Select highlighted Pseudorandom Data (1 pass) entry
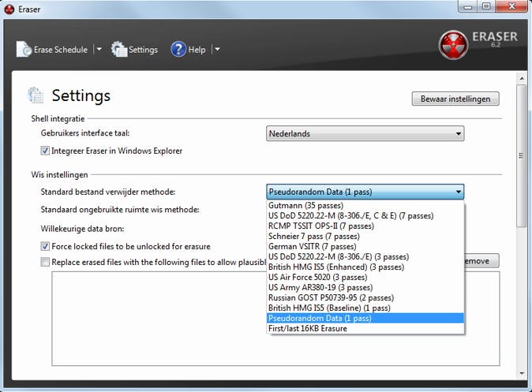 [x=365, y=318]
